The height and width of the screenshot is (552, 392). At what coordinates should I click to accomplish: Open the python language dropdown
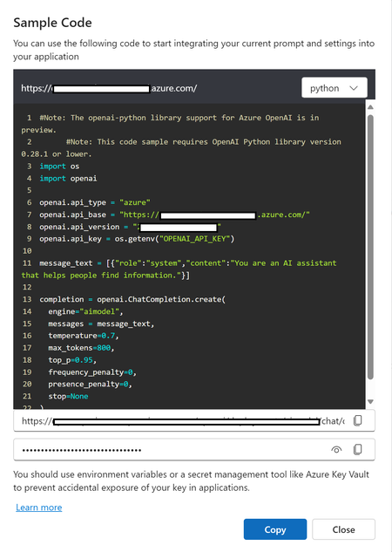click(x=335, y=88)
